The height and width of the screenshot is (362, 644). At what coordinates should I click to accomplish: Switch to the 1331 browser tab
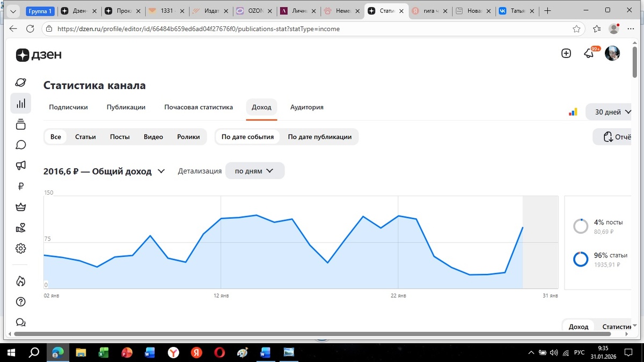167,11
